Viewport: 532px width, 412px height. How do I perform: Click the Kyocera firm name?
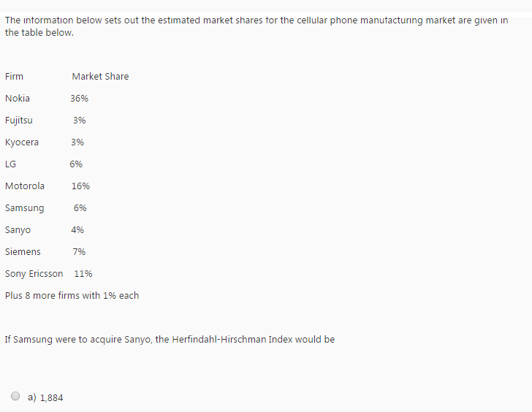pos(22,142)
